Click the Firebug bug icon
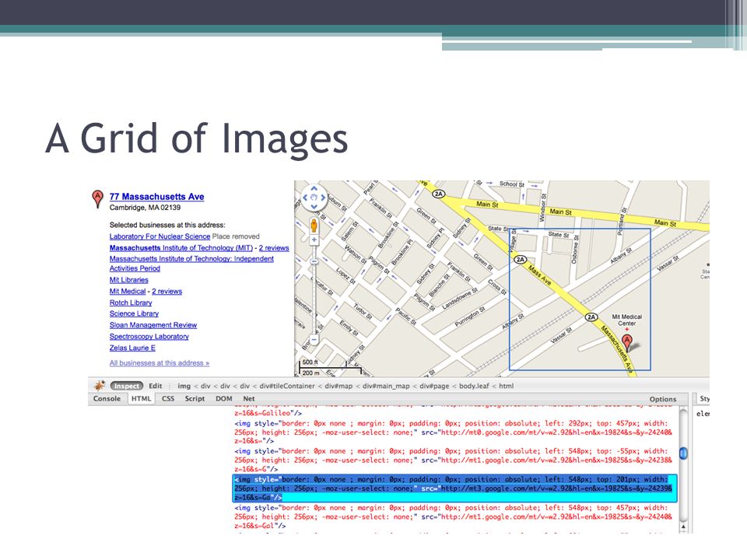Image resolution: width=747 pixels, height=560 pixels. click(100, 386)
